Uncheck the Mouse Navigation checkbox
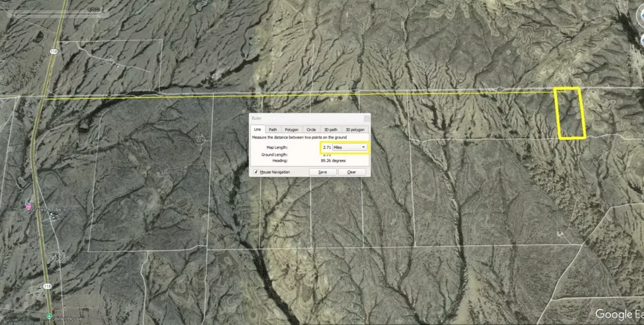 point(256,172)
